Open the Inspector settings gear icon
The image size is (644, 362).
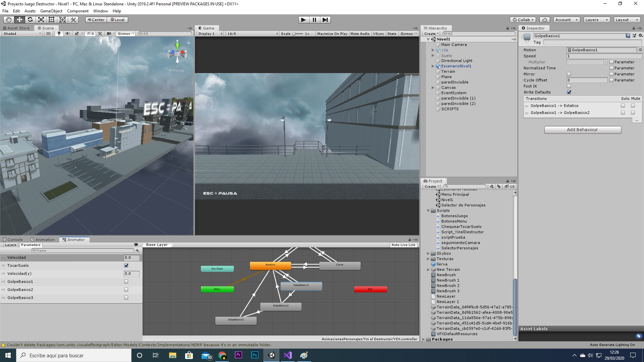pos(640,36)
